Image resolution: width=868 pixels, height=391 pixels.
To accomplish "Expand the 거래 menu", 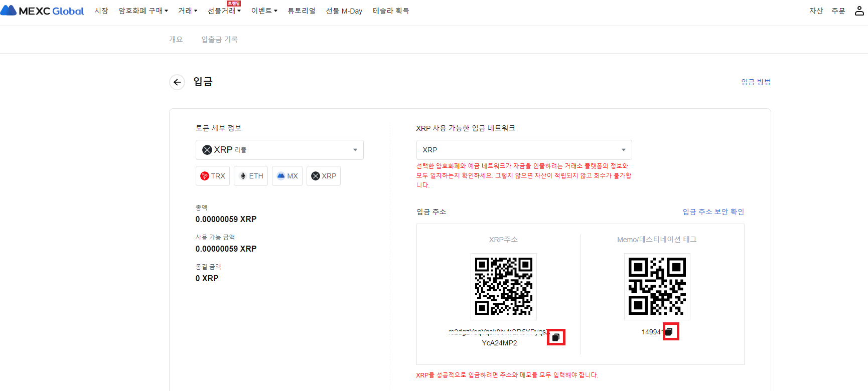I will click(x=188, y=11).
